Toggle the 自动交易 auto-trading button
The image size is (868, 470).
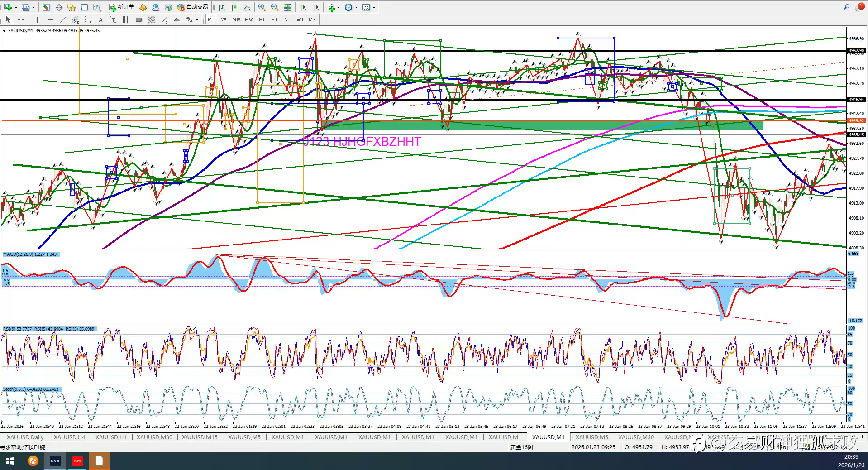pyautogui.click(x=193, y=7)
